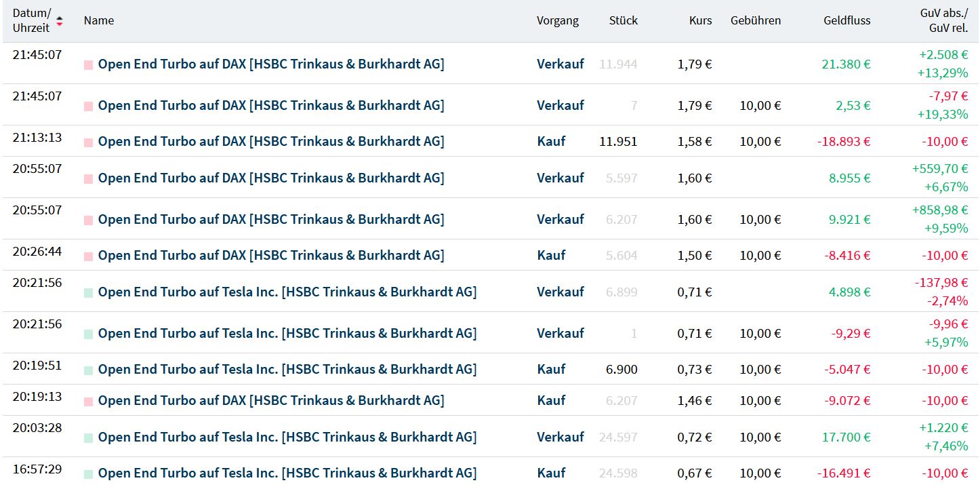The width and height of the screenshot is (980, 487).
Task: Click the red descending sort arrow beside Datum/Uhrzeit
Action: point(60,24)
